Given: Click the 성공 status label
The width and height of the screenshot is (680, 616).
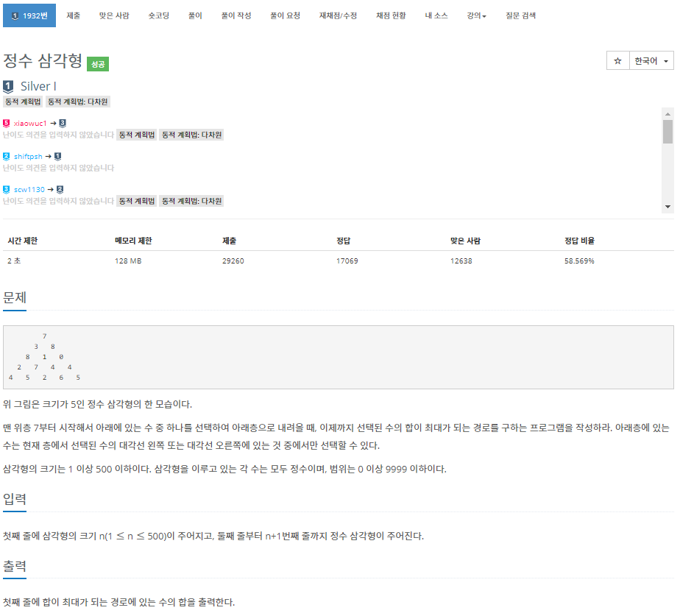Looking at the screenshot, I should (x=98, y=64).
